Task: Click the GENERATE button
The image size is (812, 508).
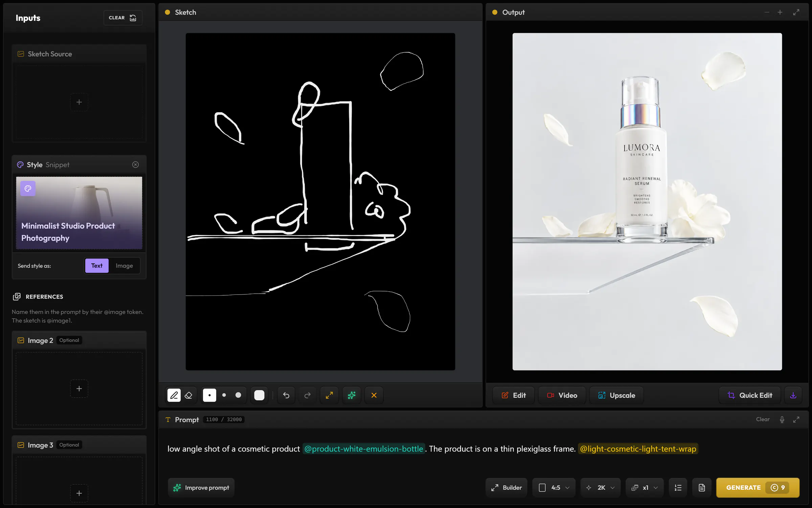Action: pos(758,488)
